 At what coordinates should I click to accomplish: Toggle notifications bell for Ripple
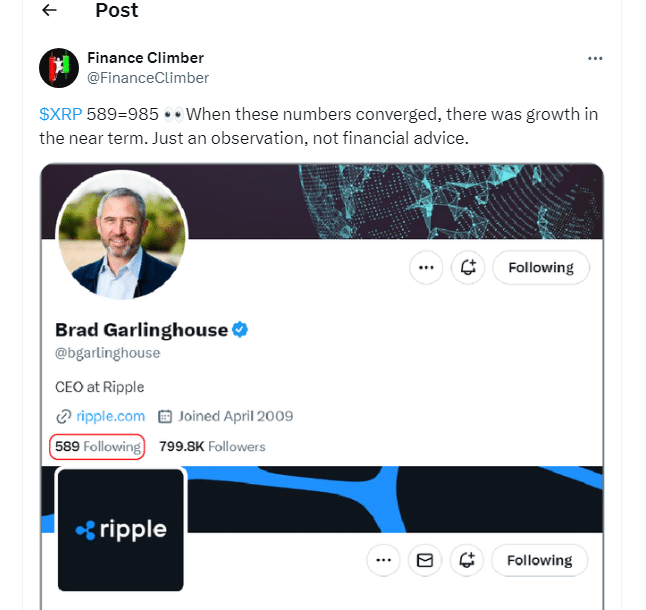click(467, 560)
